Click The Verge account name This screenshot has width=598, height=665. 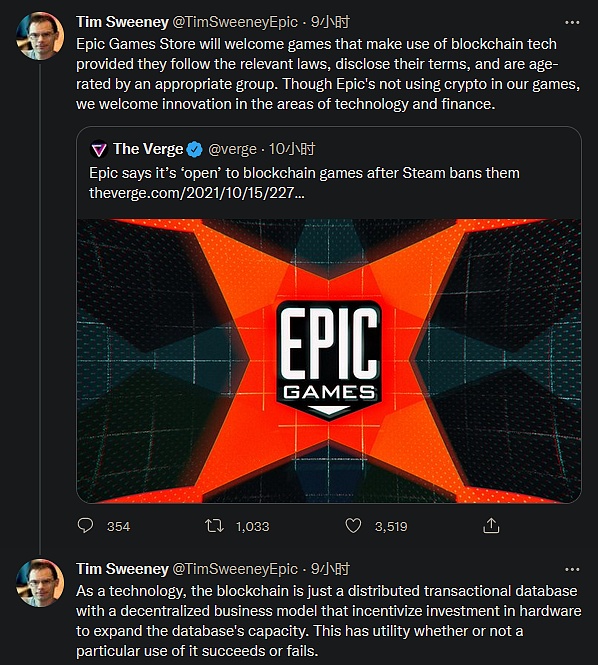[x=148, y=149]
